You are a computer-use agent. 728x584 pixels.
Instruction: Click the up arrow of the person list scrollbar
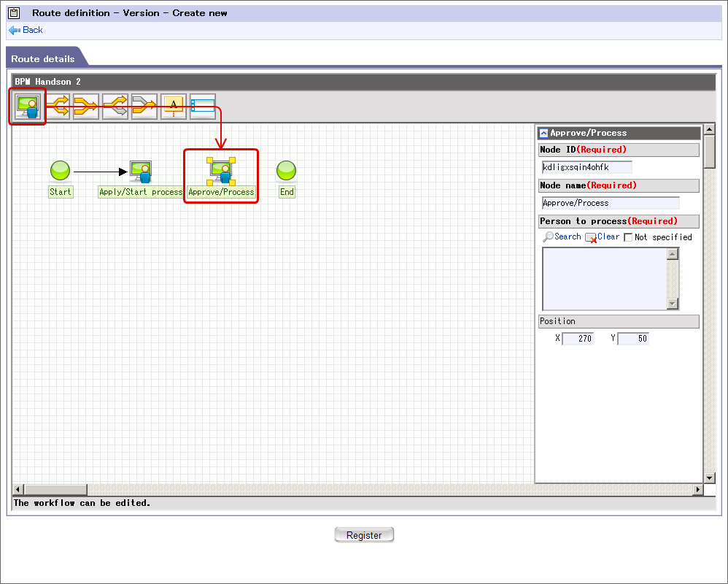673,253
